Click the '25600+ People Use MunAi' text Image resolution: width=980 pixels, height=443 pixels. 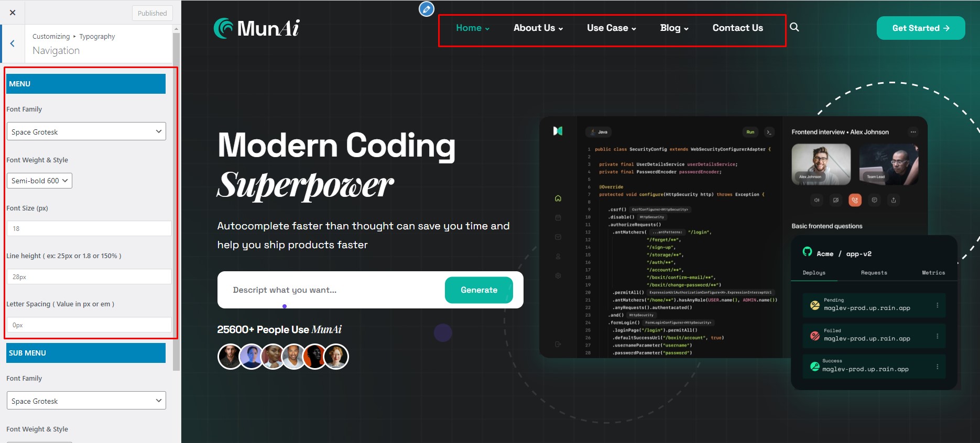pyautogui.click(x=279, y=329)
